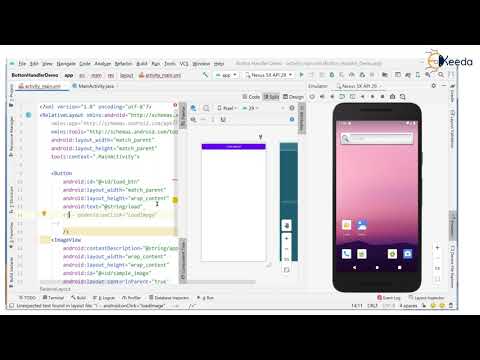Viewport: 480px width, 360px height.
Task: Click design warnings indicator icon
Action: [292, 108]
